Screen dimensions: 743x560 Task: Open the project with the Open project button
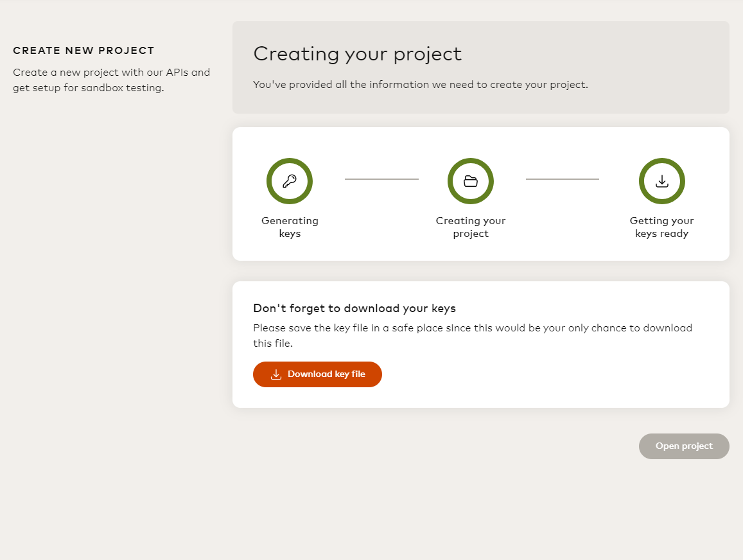click(684, 446)
